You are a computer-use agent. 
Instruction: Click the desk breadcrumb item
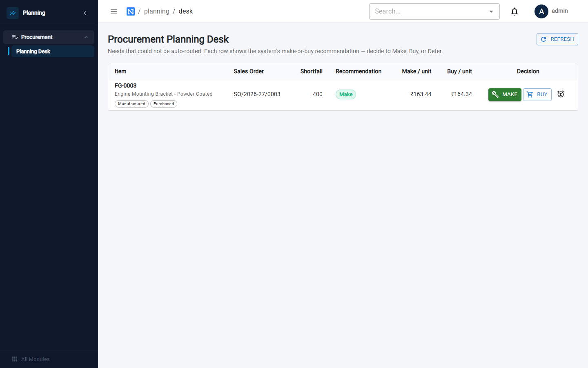pos(186,11)
